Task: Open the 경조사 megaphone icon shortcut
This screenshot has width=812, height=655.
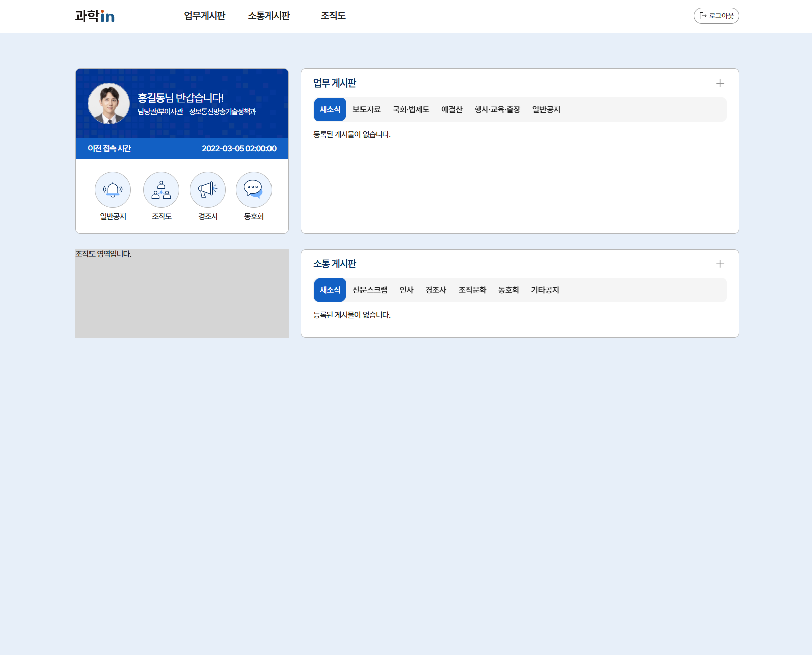Action: [208, 190]
